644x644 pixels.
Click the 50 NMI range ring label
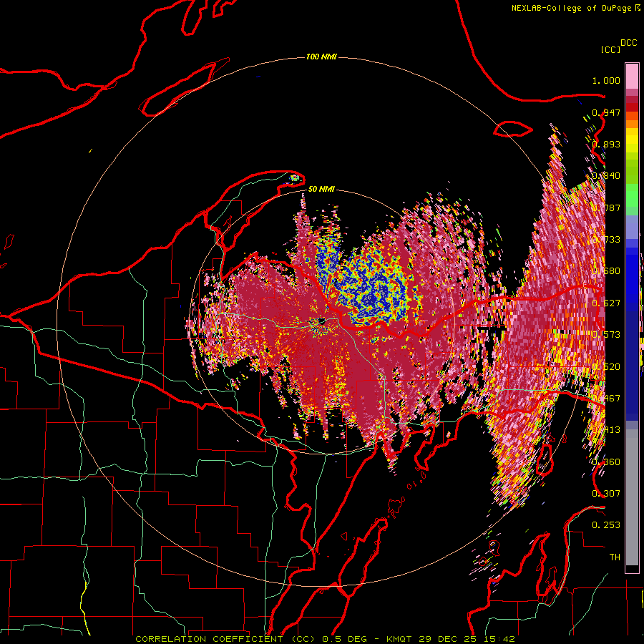coord(321,189)
